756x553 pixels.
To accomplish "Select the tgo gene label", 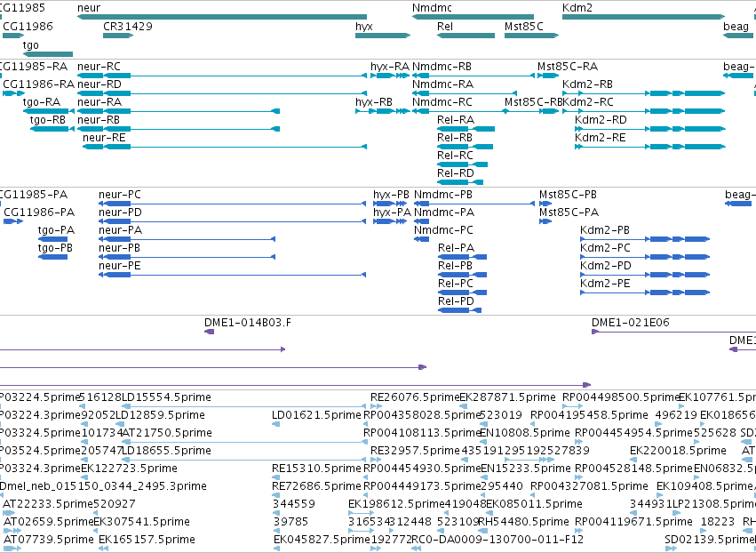I will coord(30,45).
